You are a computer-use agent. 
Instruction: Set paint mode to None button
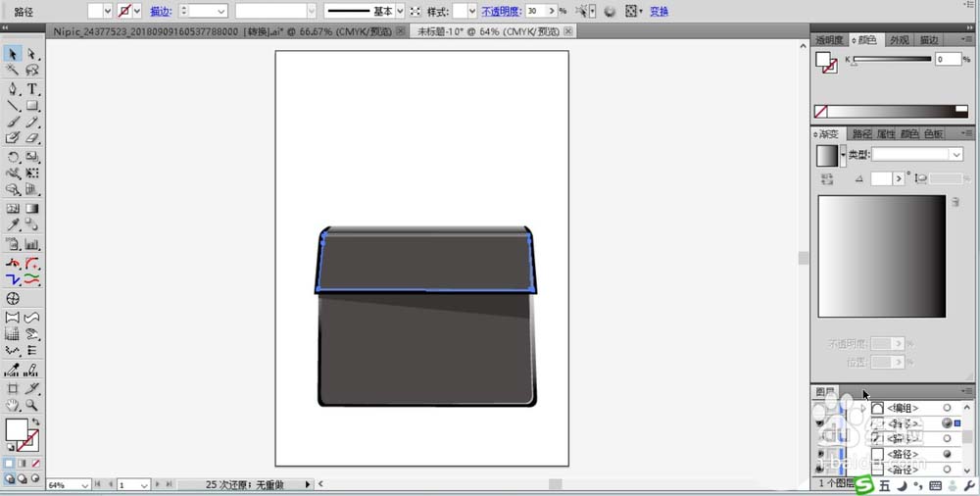coord(35,464)
